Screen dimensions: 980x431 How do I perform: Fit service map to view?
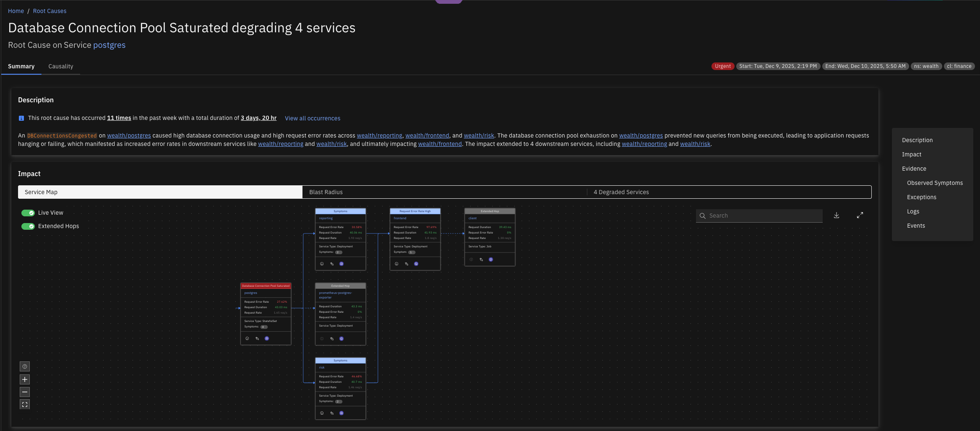point(25,405)
